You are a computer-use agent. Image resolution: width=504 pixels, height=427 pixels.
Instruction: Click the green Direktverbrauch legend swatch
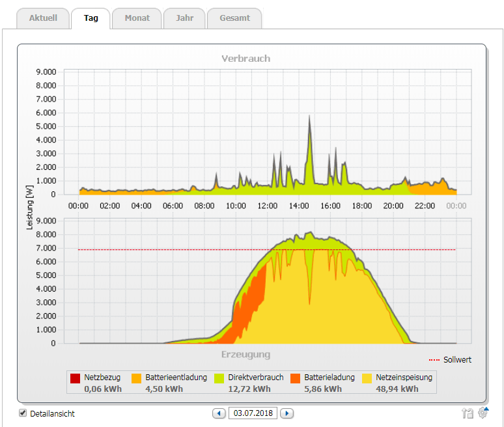pos(219,378)
